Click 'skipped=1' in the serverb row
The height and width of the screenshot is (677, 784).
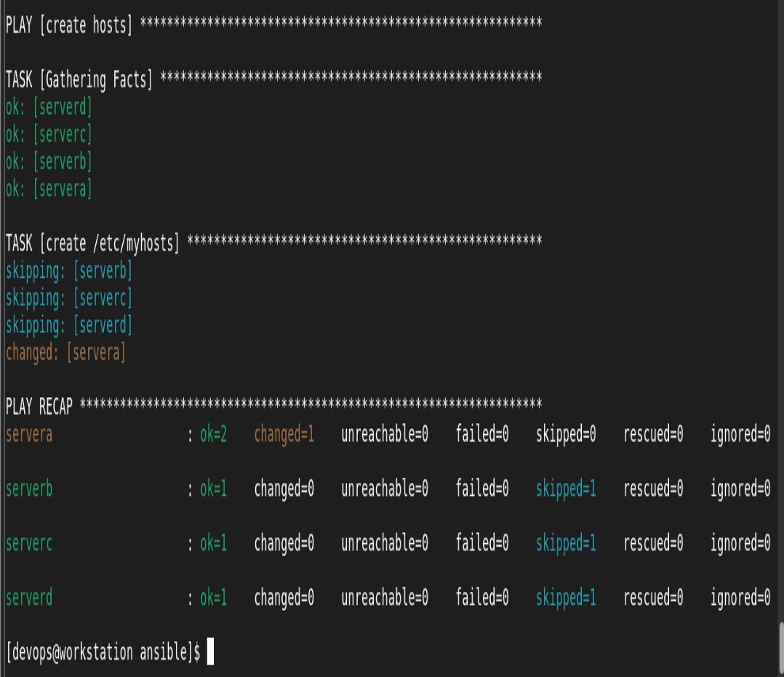566,489
